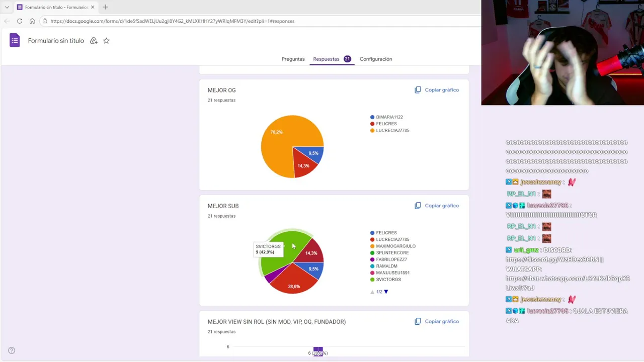This screenshot has width=644, height=362.
Task: Click SVICTORGS legend entry
Action: coord(385,280)
